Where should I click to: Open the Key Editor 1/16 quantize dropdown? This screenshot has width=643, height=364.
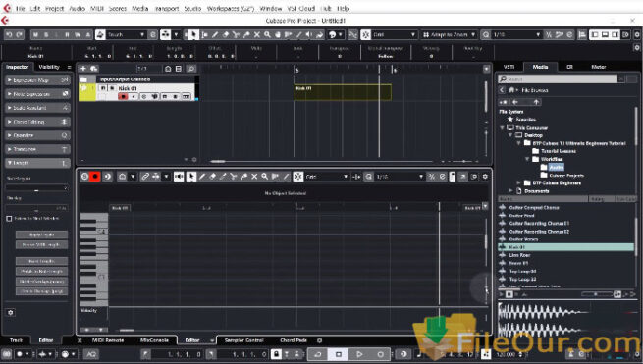coord(399,177)
